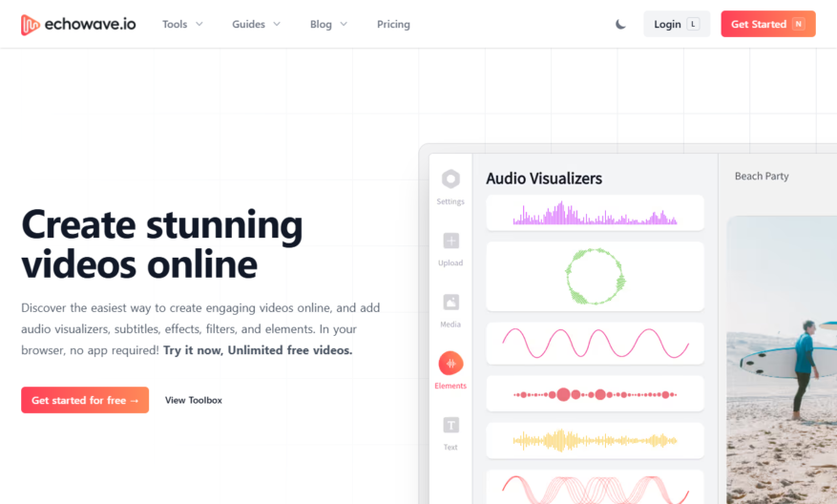Expand the Blog dropdown menu
This screenshot has height=504, width=837.
tap(329, 24)
